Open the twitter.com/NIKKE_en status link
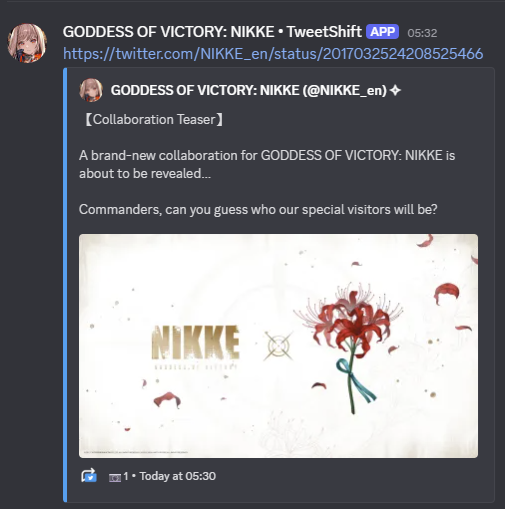Screen dimensions: 505x509 pyautogui.click(x=273, y=54)
